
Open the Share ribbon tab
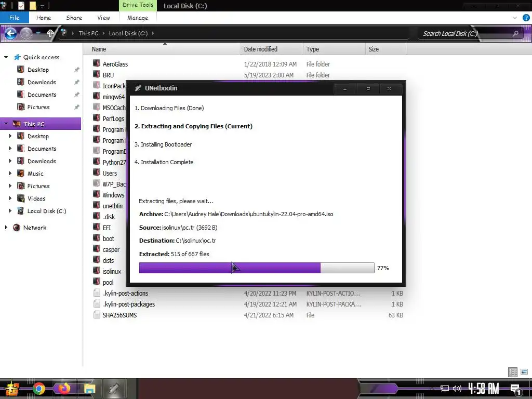74,18
